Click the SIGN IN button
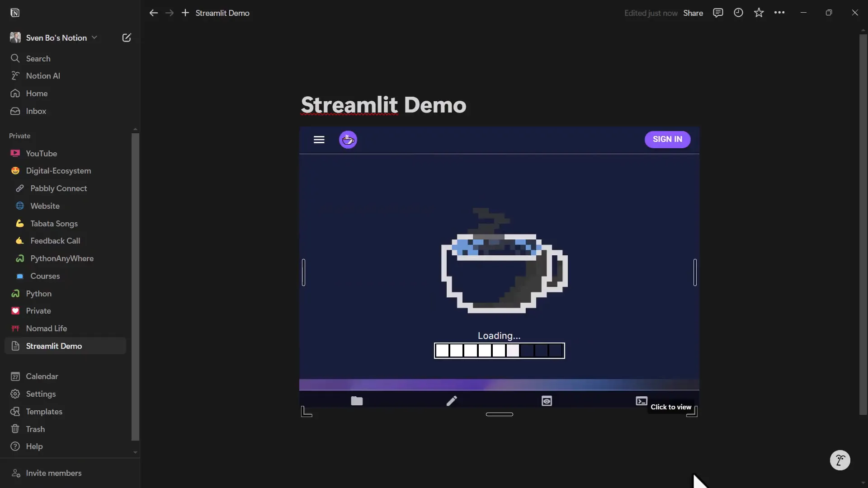Screen dimensions: 868x488 (667, 139)
